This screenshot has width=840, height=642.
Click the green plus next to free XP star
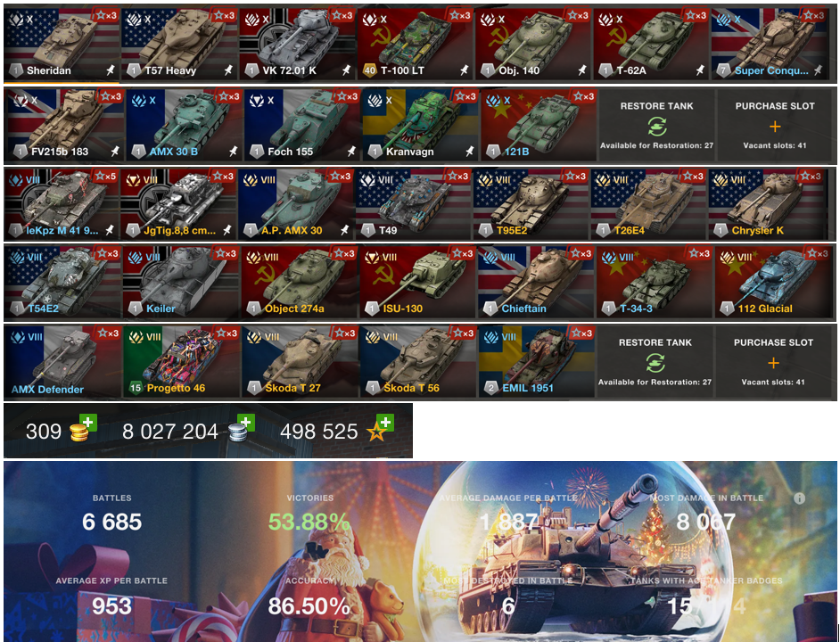(385, 423)
